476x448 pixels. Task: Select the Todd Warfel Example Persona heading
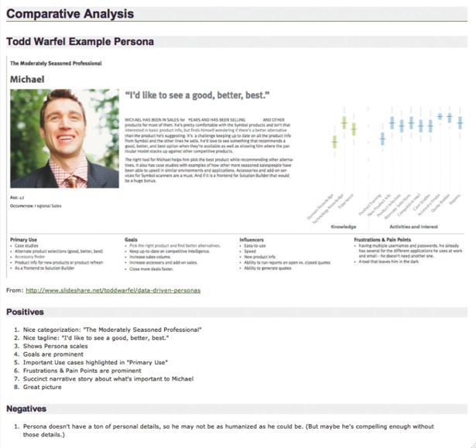point(80,41)
